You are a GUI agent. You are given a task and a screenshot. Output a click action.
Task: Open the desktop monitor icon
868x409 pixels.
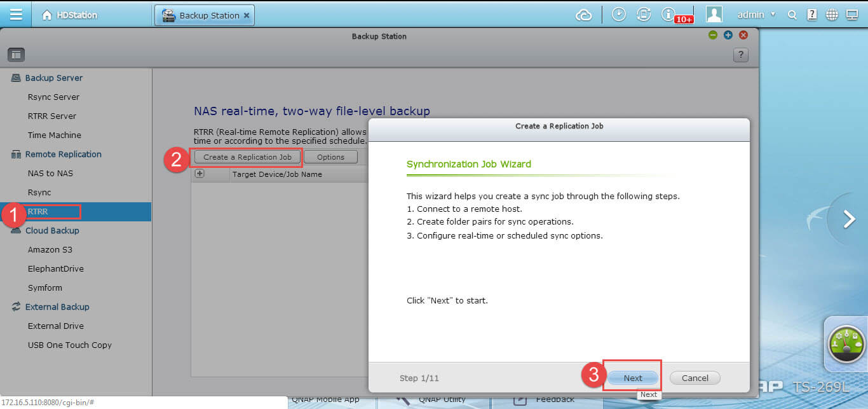click(x=852, y=15)
